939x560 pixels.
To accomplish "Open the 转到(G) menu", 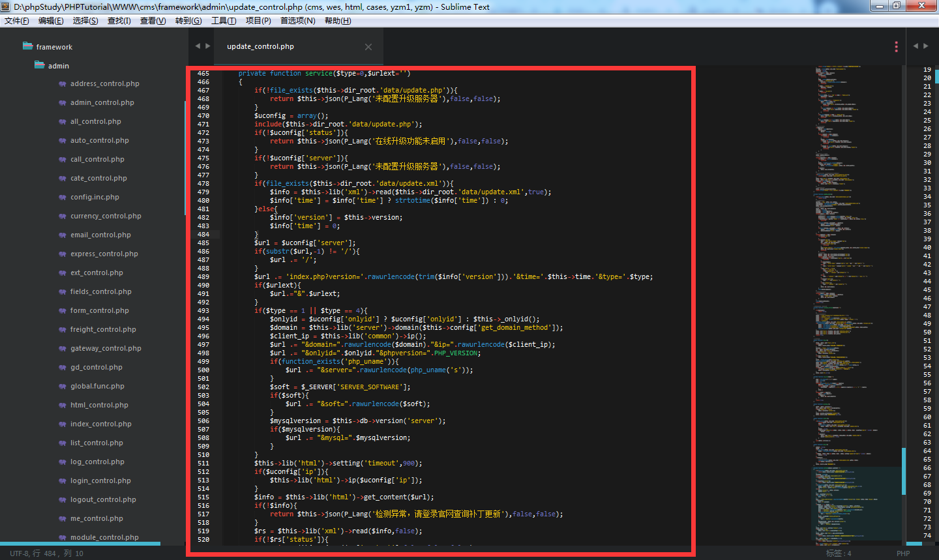I will [x=188, y=21].
